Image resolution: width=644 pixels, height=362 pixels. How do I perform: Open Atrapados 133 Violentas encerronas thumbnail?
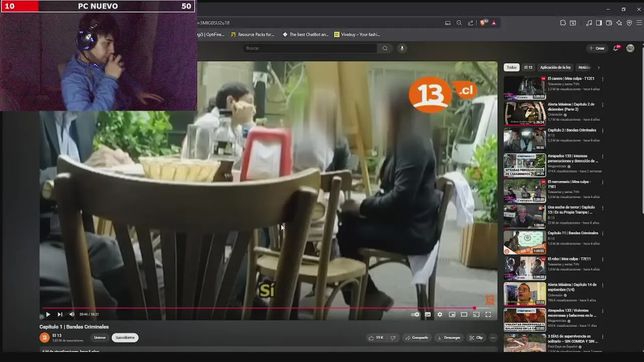click(x=525, y=319)
